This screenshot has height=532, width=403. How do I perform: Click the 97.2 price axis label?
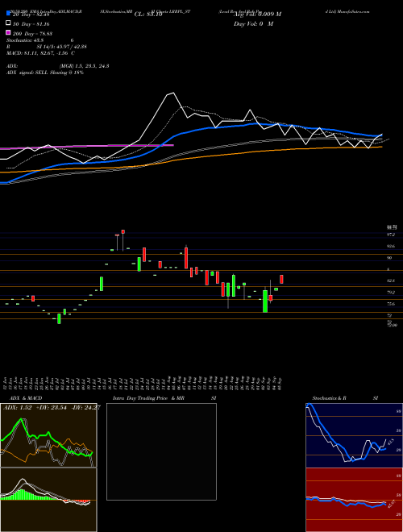click(391, 235)
